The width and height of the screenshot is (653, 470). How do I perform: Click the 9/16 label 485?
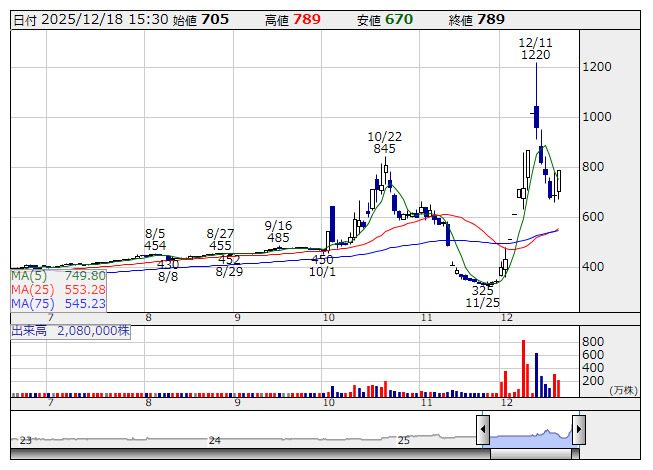278,238
